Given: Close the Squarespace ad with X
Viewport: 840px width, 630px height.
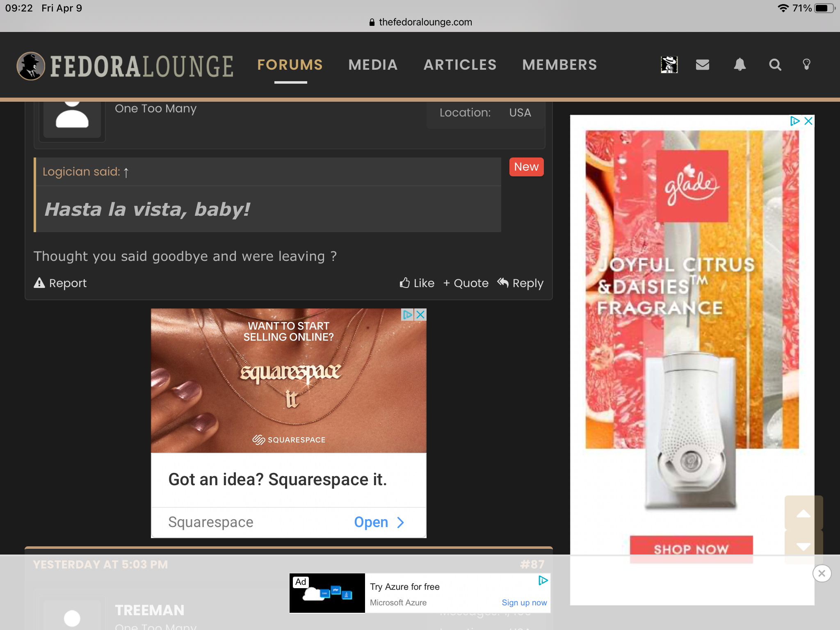Looking at the screenshot, I should (420, 315).
